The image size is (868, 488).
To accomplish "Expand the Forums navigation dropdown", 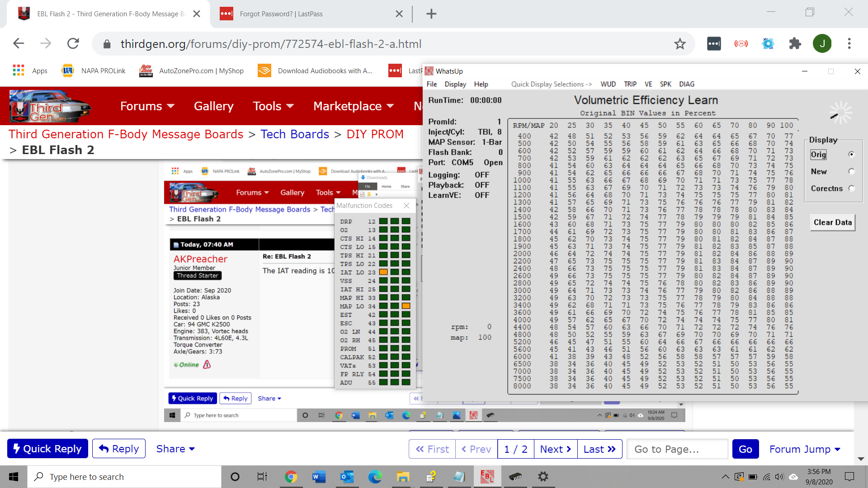I will point(147,106).
